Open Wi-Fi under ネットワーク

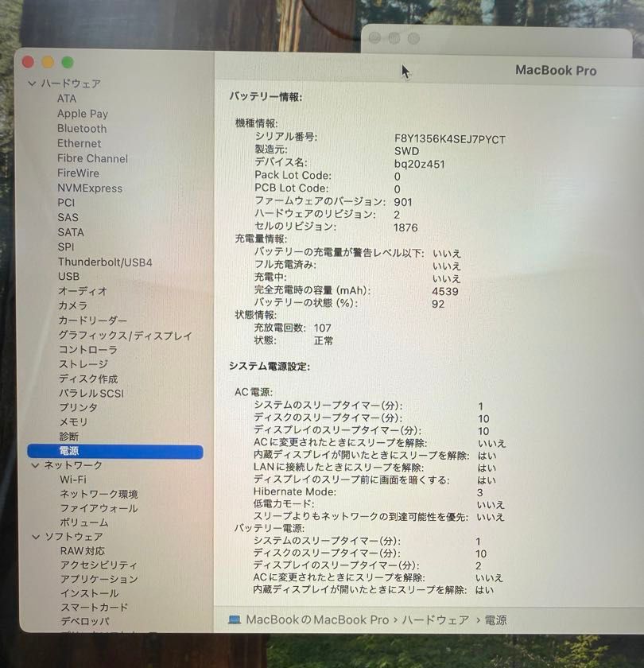(x=73, y=480)
